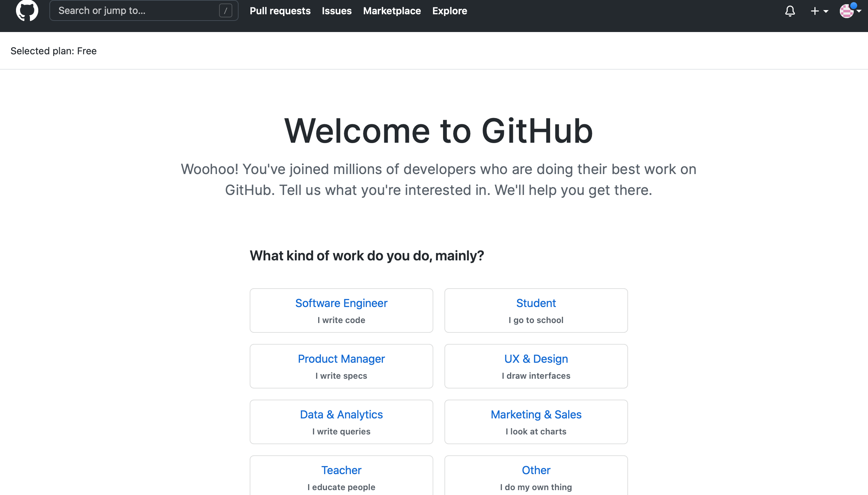Open the Explore section

(449, 11)
